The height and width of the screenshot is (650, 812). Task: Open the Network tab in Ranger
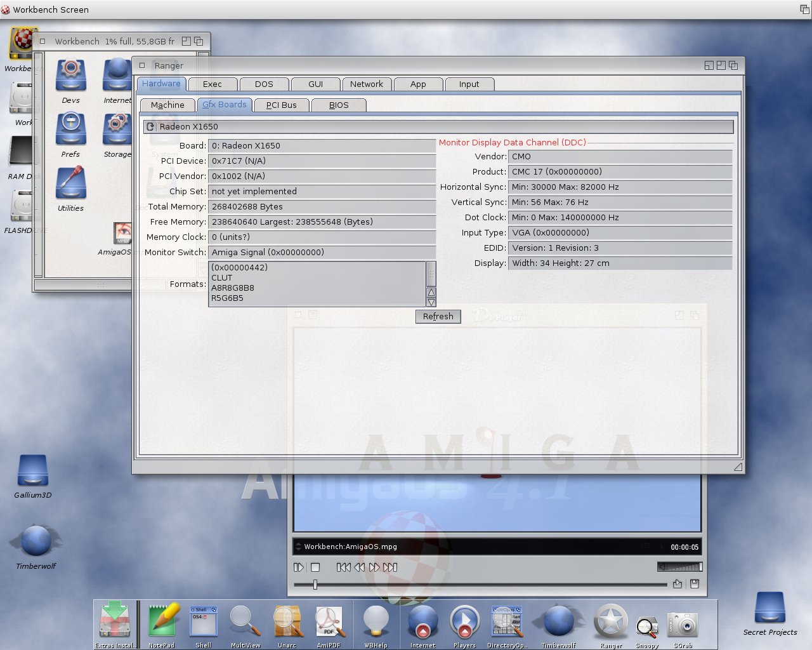[367, 84]
